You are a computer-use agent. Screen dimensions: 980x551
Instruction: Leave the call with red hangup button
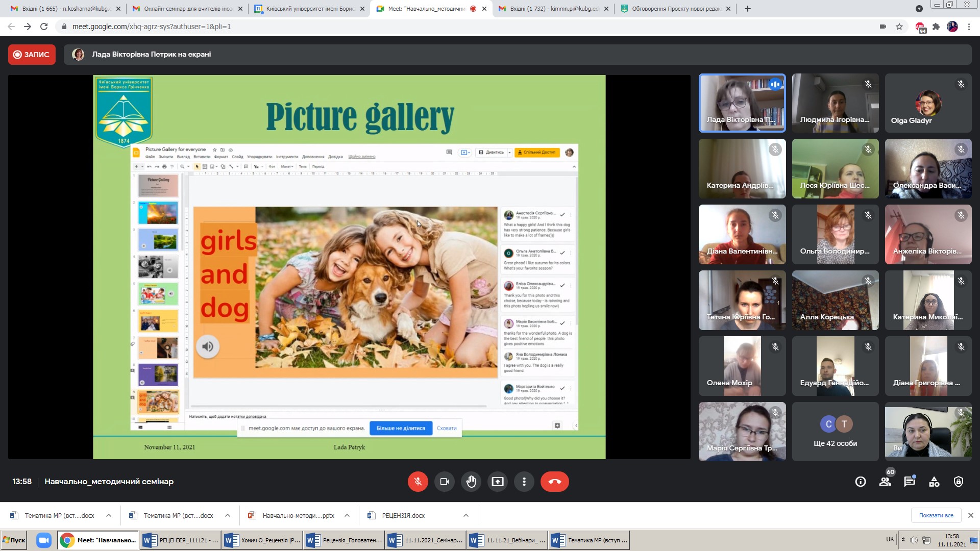tap(554, 482)
